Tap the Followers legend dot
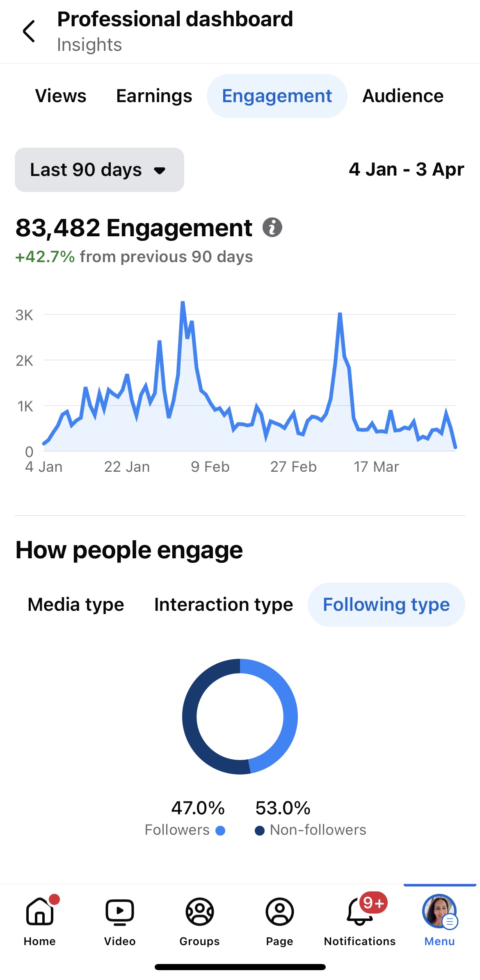The image size is (480, 980). (220, 831)
